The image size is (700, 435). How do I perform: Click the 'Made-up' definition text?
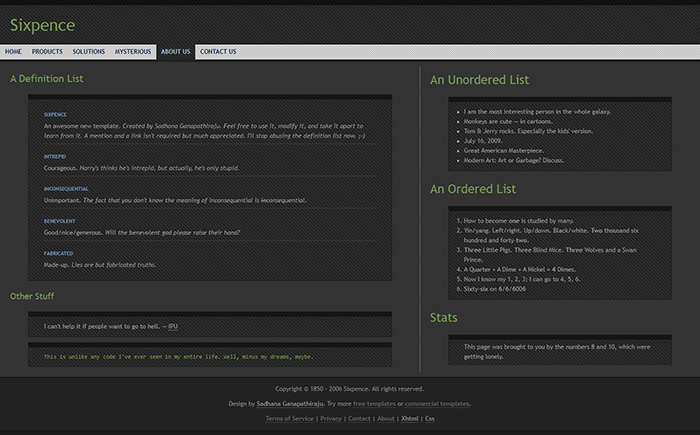(x=100, y=264)
